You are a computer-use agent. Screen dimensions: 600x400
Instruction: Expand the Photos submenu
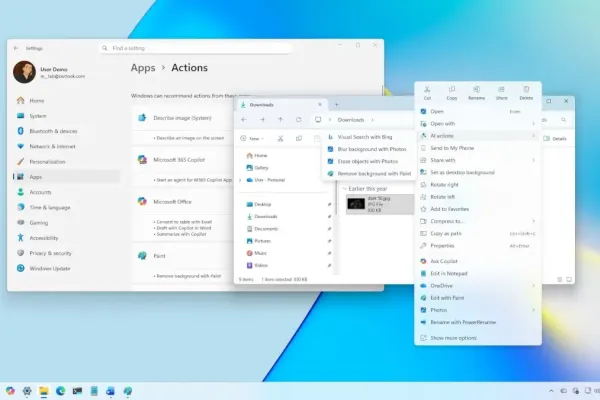click(x=478, y=310)
